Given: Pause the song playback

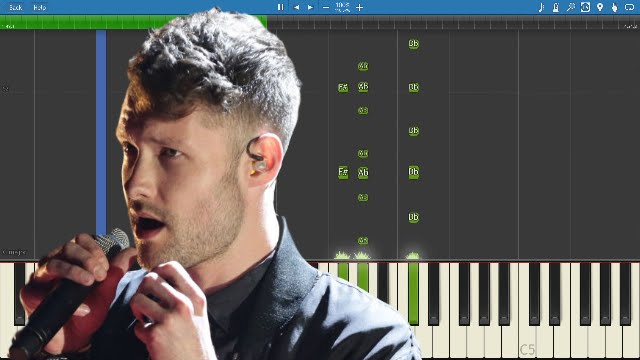Looking at the screenshot, I should [x=280, y=7].
